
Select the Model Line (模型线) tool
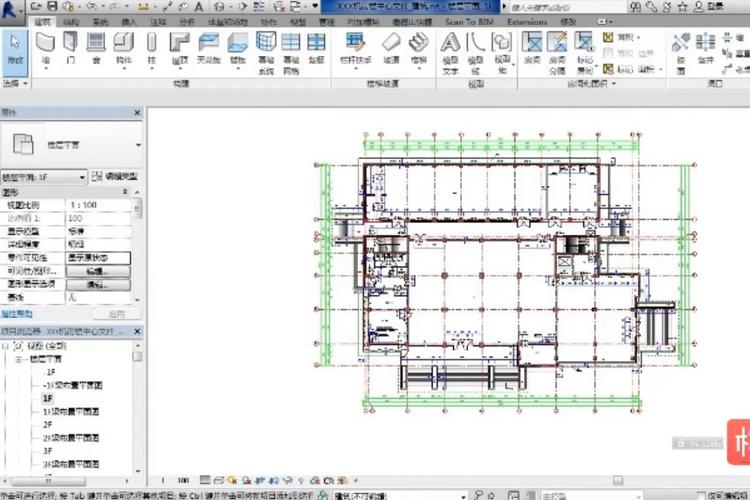pyautogui.click(x=475, y=53)
